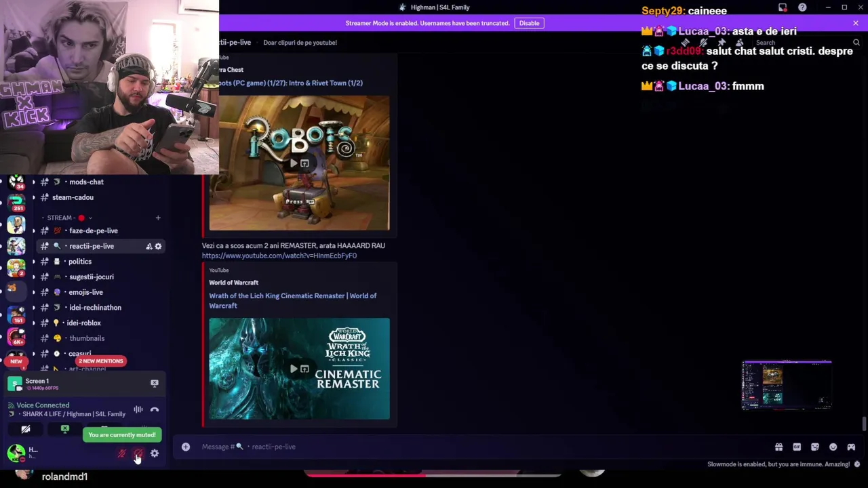The image size is (868, 488).
Task: Open the help question mark icon
Action: click(802, 7)
